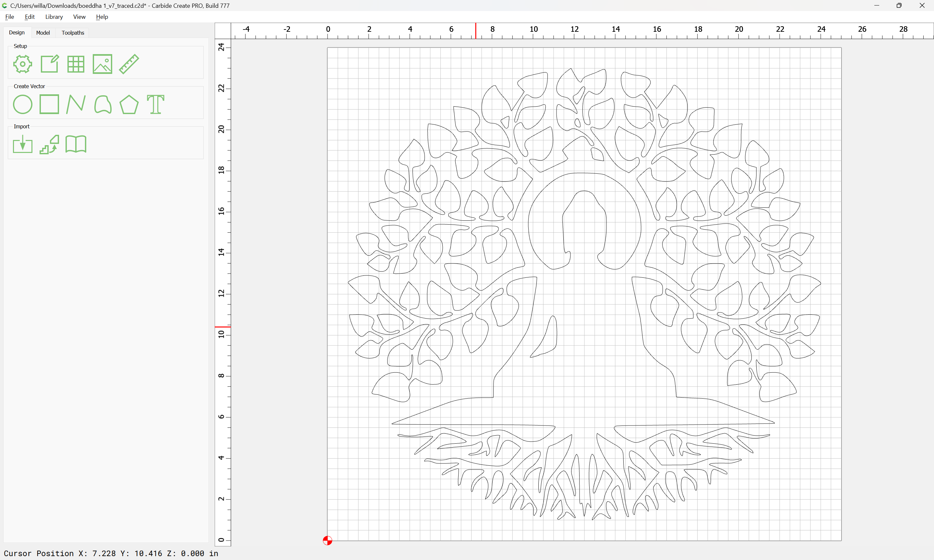Select the Rectangle vector tool
This screenshot has height=560, width=934.
49,104
